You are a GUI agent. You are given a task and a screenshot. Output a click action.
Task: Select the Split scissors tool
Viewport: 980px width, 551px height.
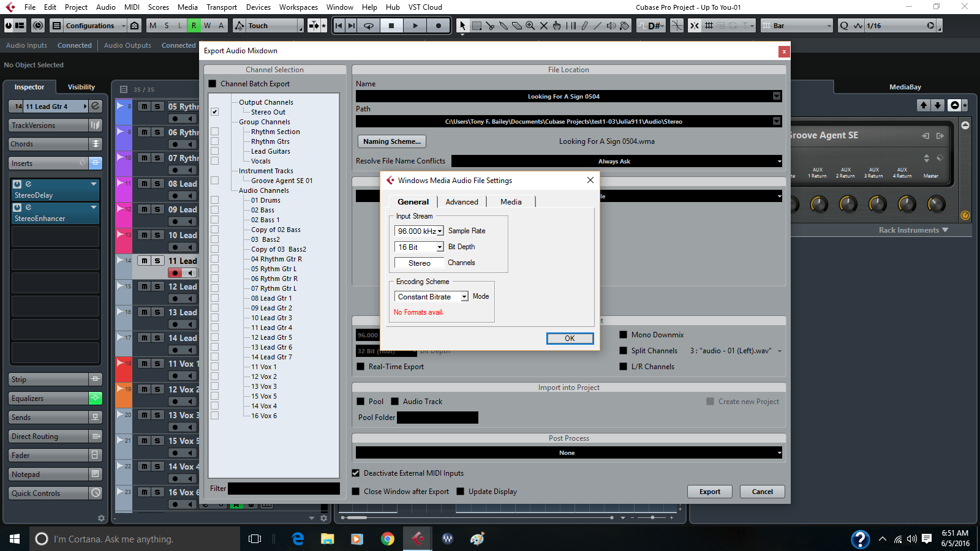(490, 26)
